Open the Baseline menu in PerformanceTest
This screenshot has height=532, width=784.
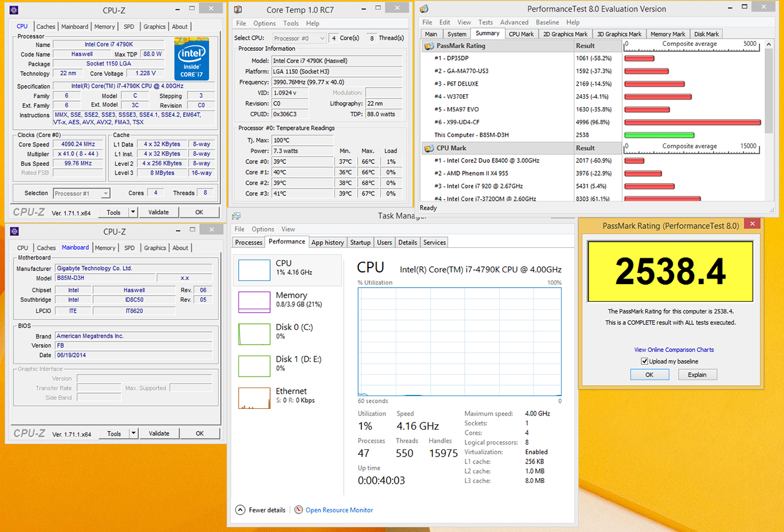click(547, 22)
